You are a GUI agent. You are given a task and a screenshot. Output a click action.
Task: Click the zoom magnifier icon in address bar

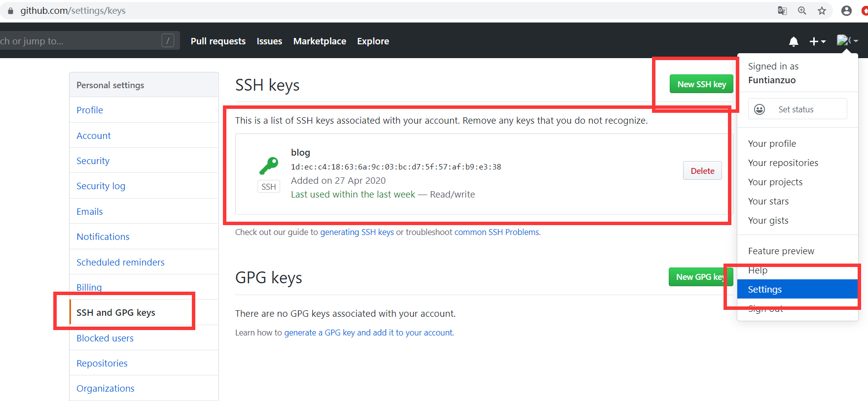802,10
